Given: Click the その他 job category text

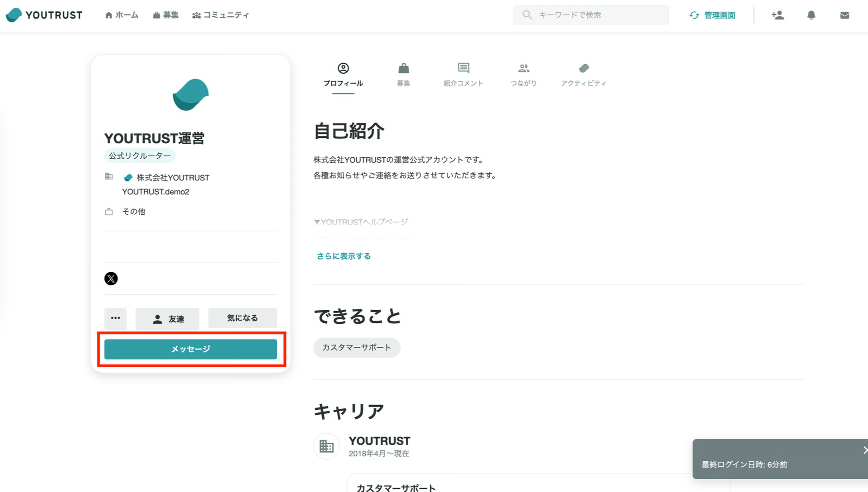Looking at the screenshot, I should pos(134,212).
